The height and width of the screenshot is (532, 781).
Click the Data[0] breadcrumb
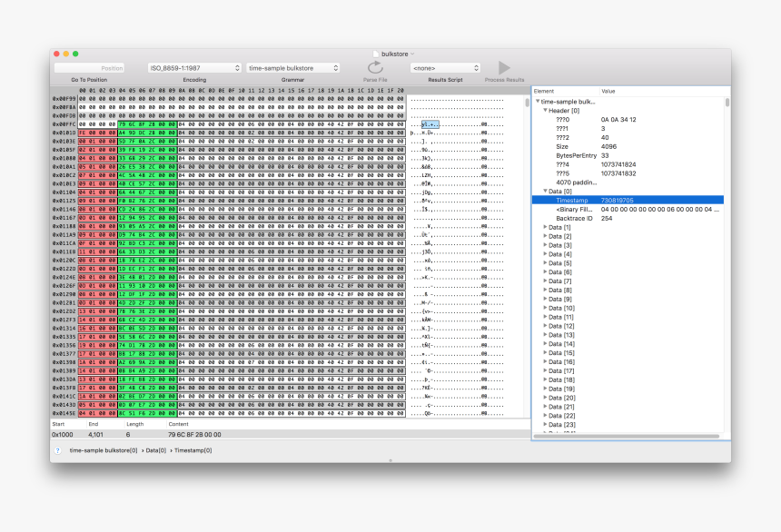pyautogui.click(x=156, y=450)
